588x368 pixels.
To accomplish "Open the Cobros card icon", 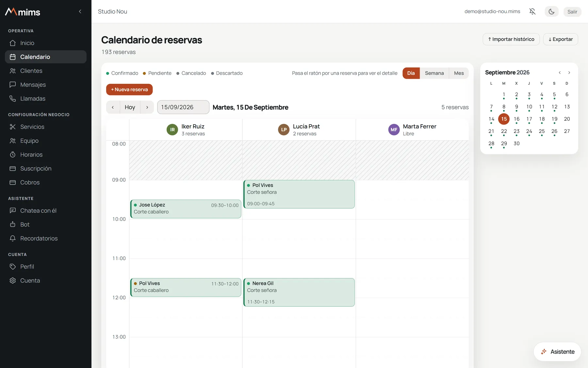I will 13,183.
